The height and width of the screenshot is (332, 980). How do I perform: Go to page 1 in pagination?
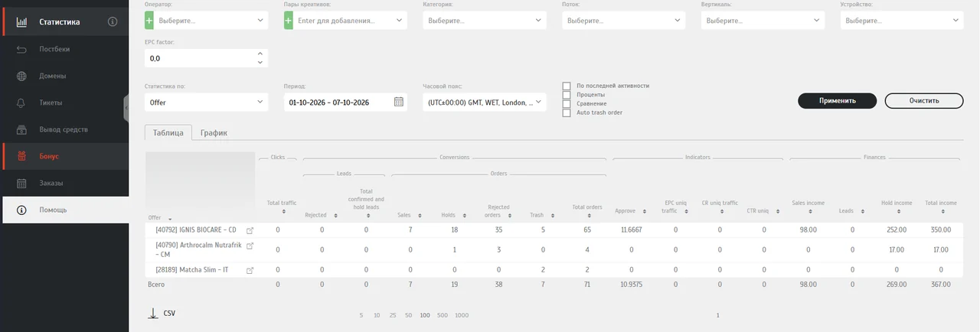pyautogui.click(x=717, y=315)
